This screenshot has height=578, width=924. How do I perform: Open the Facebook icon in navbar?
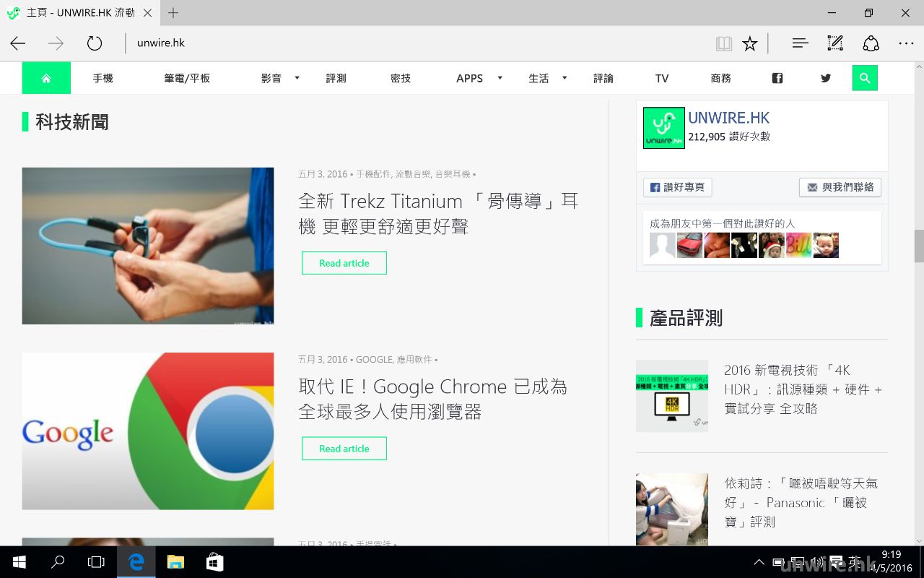click(x=777, y=78)
